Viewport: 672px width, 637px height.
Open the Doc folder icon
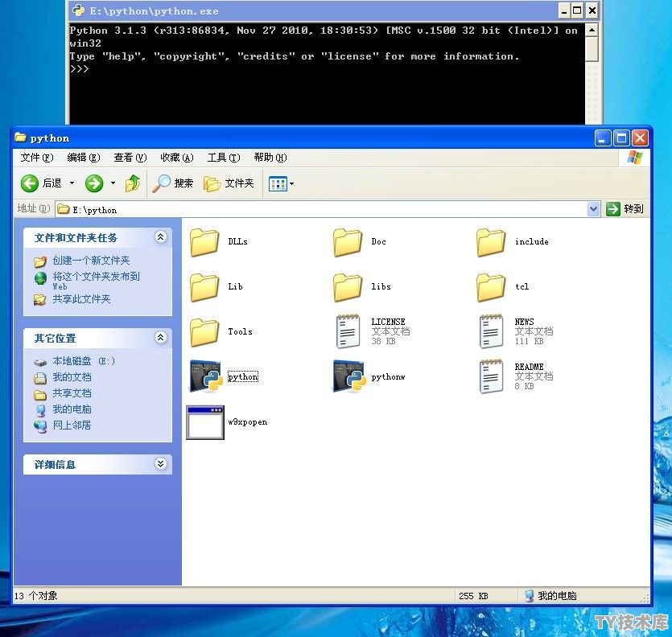(348, 242)
